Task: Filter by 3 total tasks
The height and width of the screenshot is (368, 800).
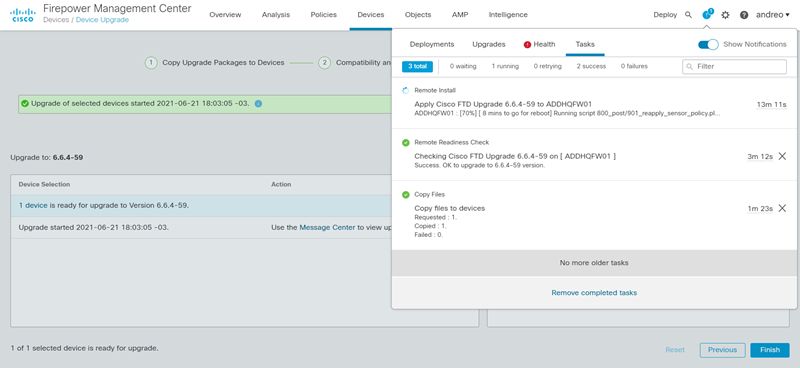Action: [x=417, y=66]
